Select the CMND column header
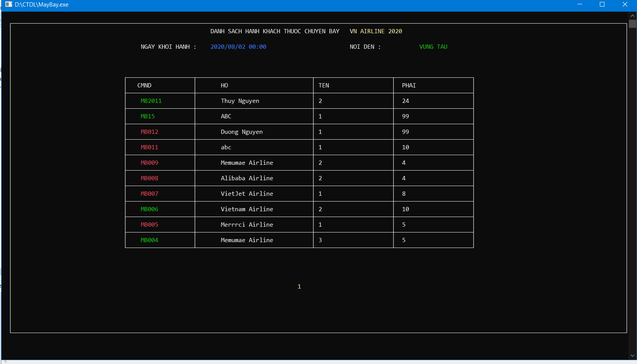 144,85
